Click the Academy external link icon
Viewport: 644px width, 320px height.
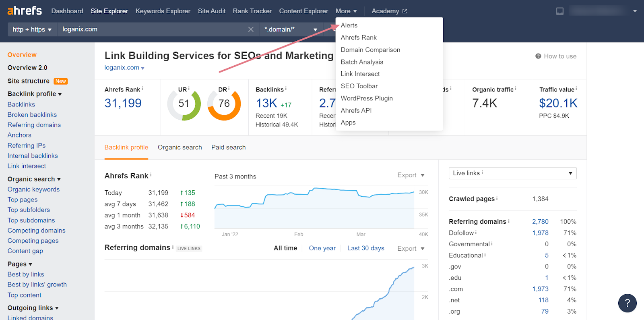(405, 11)
